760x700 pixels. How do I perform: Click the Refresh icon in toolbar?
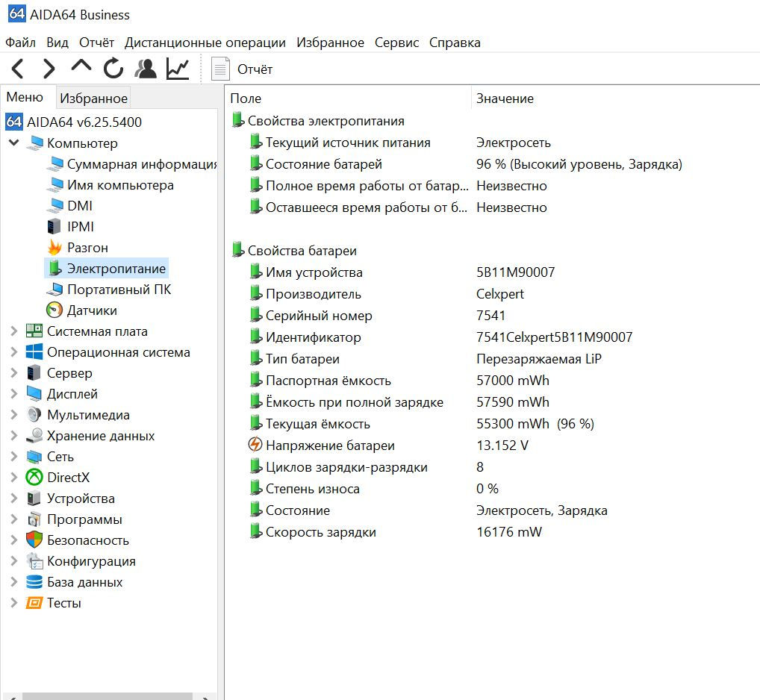pos(113,69)
